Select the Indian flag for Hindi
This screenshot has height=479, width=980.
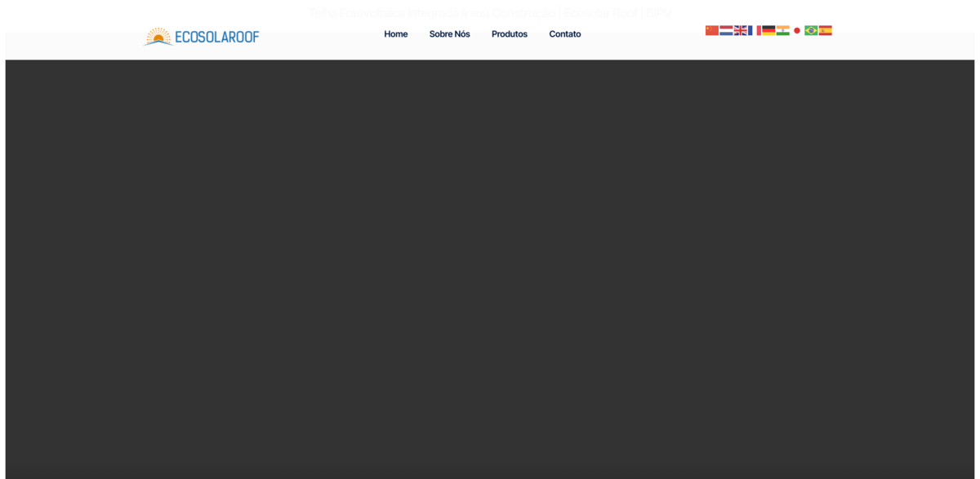pos(782,30)
